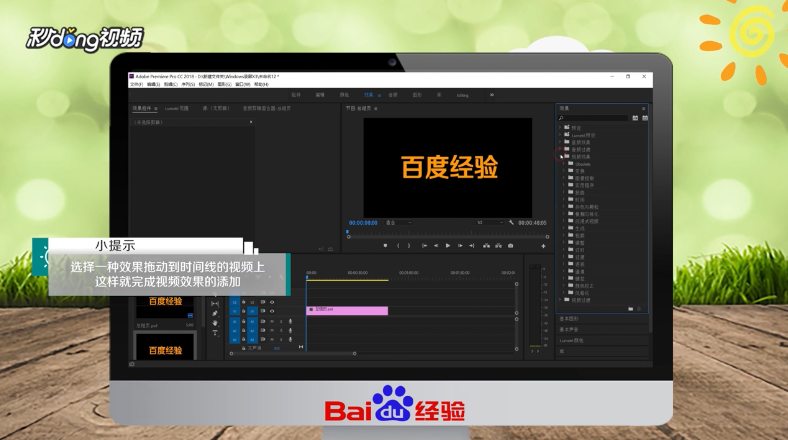
Task: Select the Slip tool in the tools panel
Action: (215, 303)
